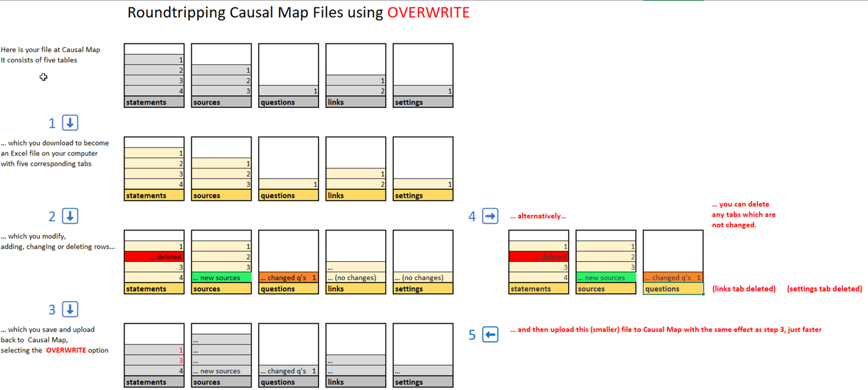Select the text "... which you modify,"
868x390 pixels.
click(34, 236)
